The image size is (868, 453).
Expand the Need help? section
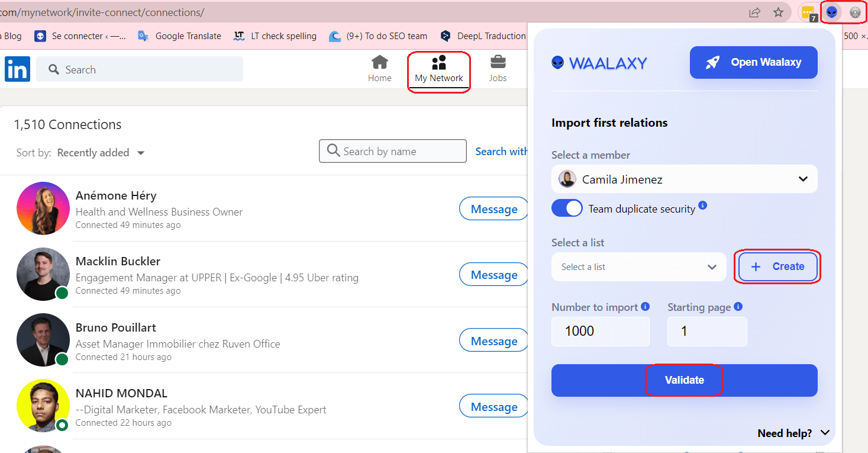tap(793, 433)
